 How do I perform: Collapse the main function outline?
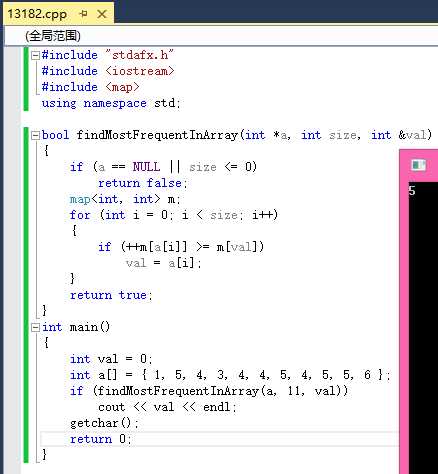[35, 327]
